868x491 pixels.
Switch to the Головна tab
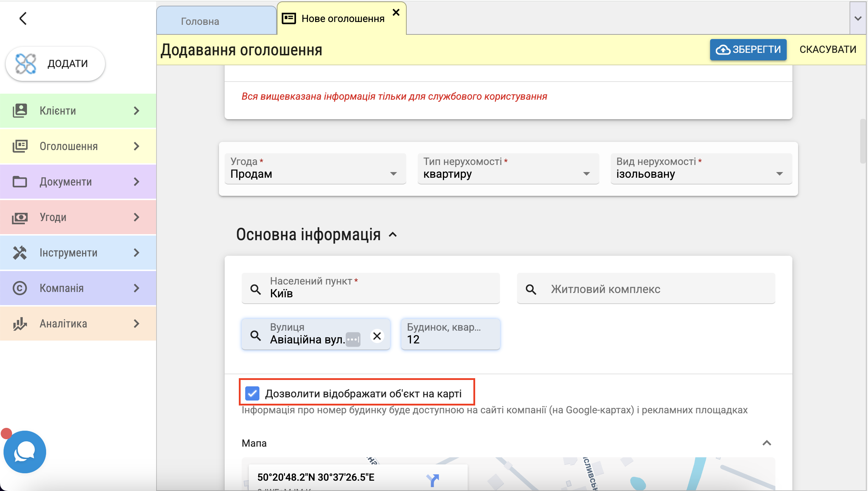[x=200, y=21]
